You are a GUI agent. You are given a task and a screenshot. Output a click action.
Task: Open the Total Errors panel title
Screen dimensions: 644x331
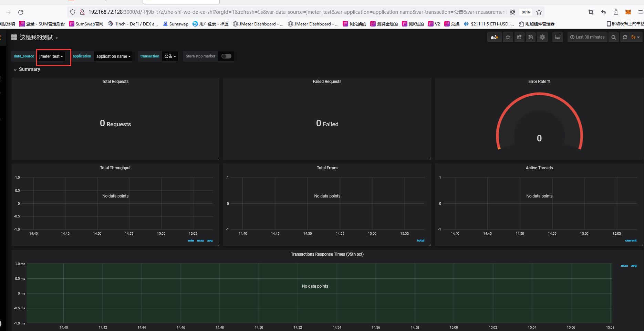pyautogui.click(x=327, y=168)
